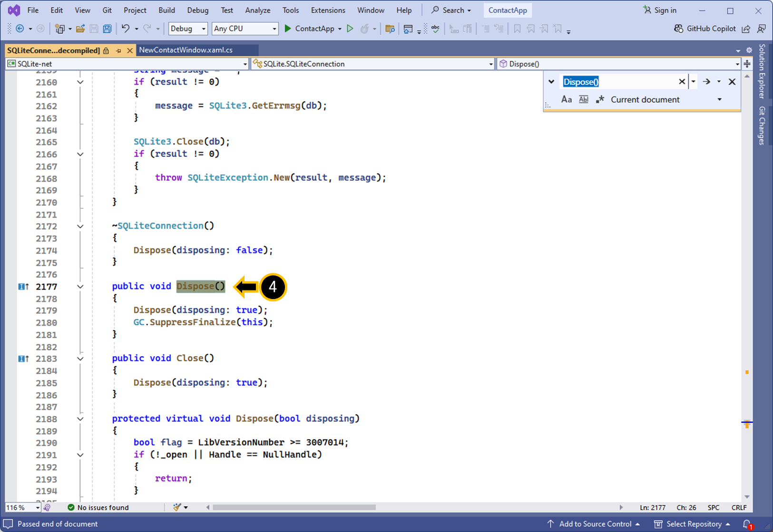
Task: Navigate backward with the back arrow
Action: point(20,29)
